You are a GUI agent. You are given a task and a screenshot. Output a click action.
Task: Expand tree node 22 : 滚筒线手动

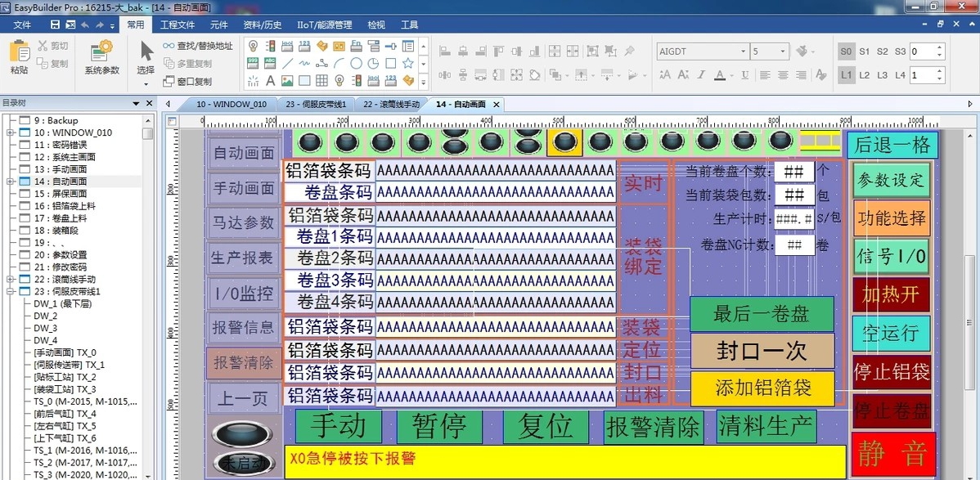point(10,280)
